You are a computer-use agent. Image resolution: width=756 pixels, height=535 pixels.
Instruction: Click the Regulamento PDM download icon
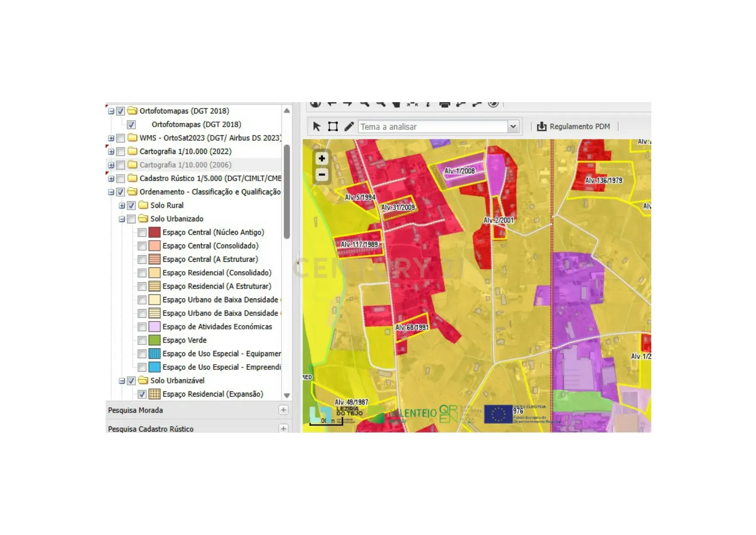point(541,126)
